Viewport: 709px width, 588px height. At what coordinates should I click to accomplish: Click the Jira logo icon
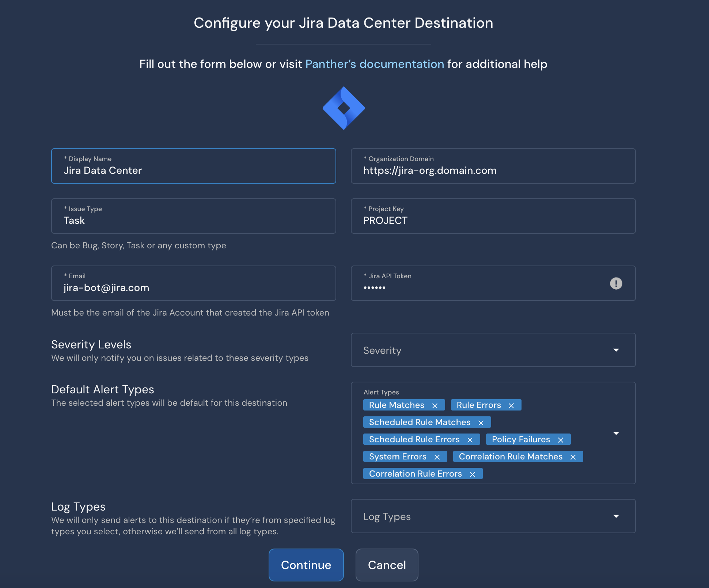point(344,108)
